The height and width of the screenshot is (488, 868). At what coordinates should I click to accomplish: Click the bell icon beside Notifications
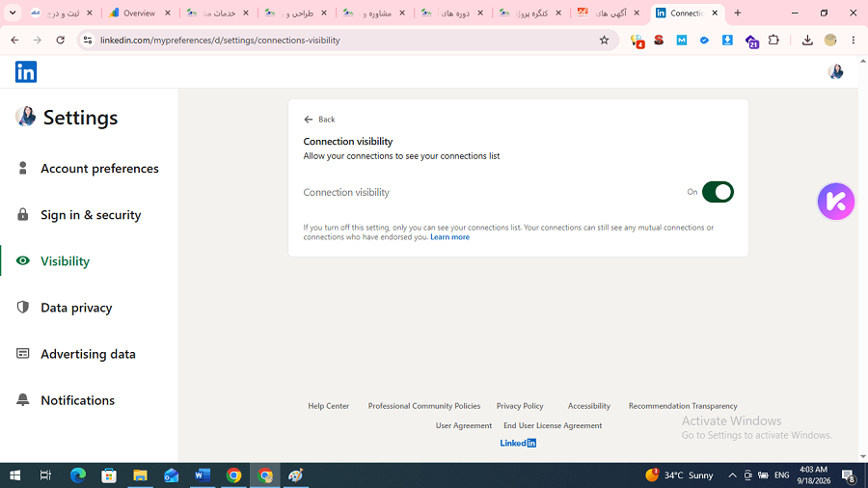23,399
